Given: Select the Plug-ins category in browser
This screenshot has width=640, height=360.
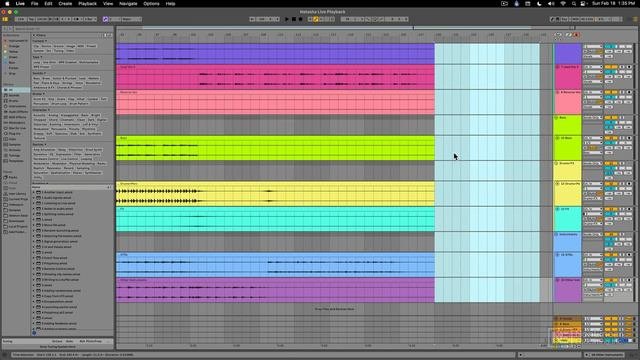Looking at the screenshot, I should (x=17, y=133).
